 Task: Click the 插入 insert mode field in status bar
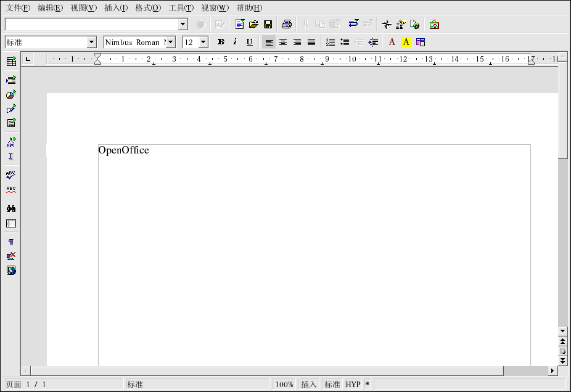click(308, 385)
